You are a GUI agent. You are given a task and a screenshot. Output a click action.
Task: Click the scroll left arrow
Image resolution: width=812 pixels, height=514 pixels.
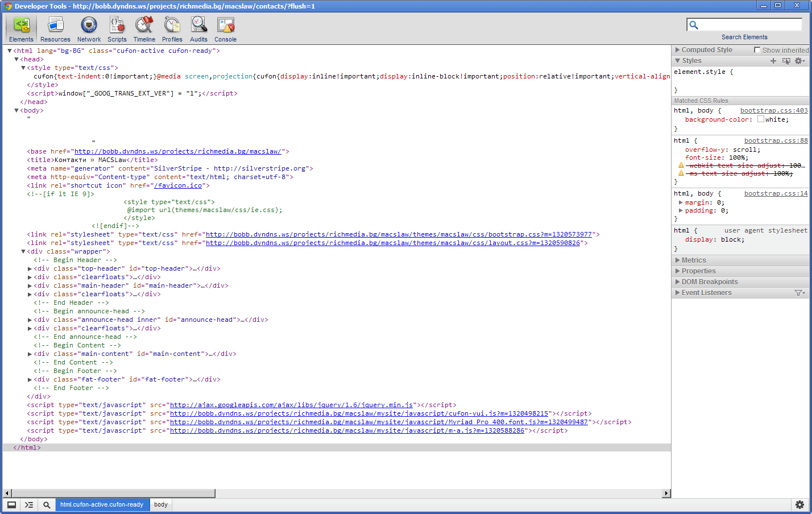[7, 494]
